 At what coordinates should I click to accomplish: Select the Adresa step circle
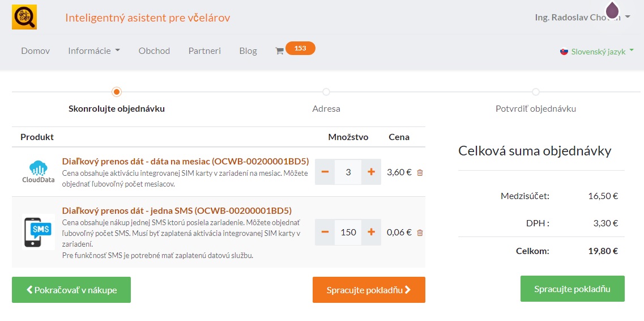click(x=326, y=92)
